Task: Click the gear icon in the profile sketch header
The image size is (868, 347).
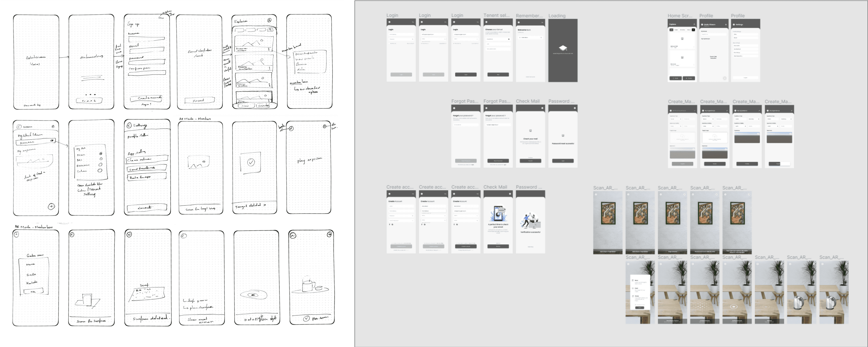Action: (x=53, y=127)
